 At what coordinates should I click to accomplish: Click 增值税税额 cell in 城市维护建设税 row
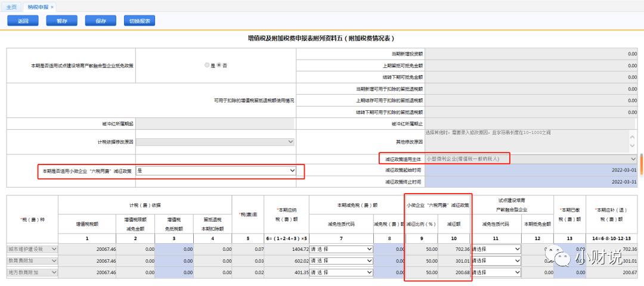pyautogui.click(x=87, y=249)
